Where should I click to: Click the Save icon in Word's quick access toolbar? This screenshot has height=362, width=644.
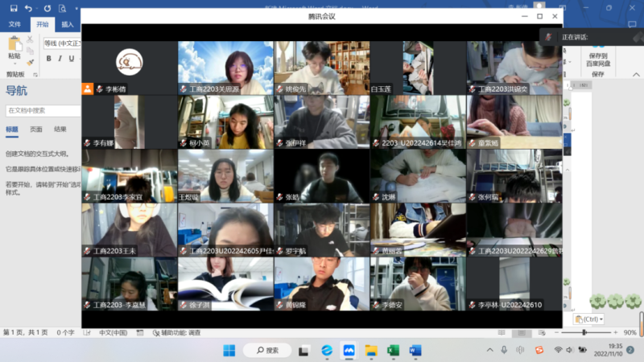coord(14,8)
